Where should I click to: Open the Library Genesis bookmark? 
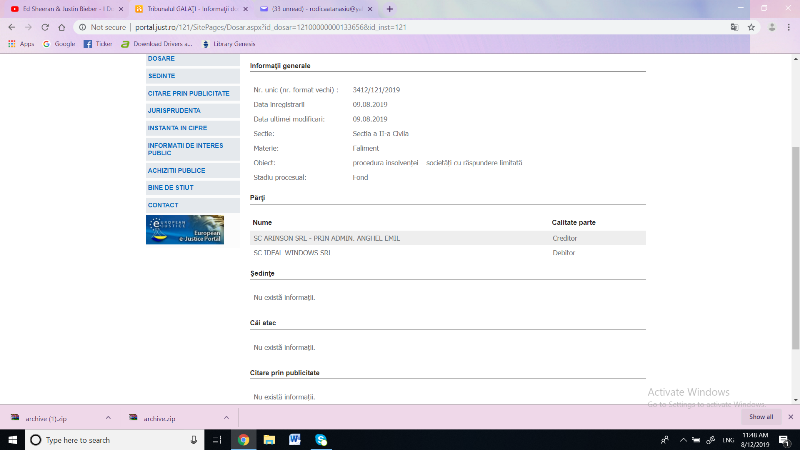point(229,44)
